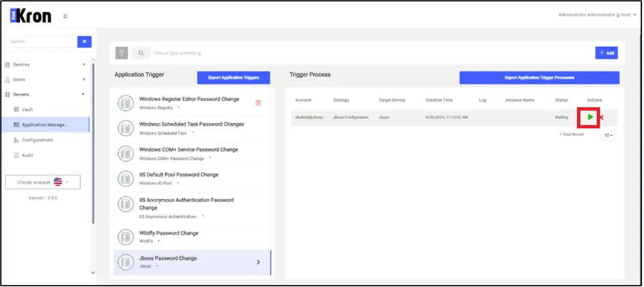Click the magnifier search icon
Image resolution: width=644 pixels, height=287 pixels.
(x=141, y=53)
